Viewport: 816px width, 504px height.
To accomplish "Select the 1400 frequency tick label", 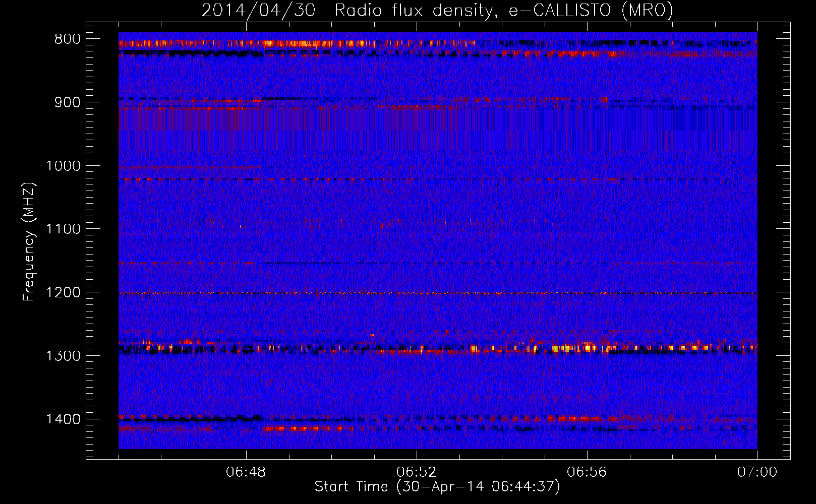I will [x=63, y=419].
